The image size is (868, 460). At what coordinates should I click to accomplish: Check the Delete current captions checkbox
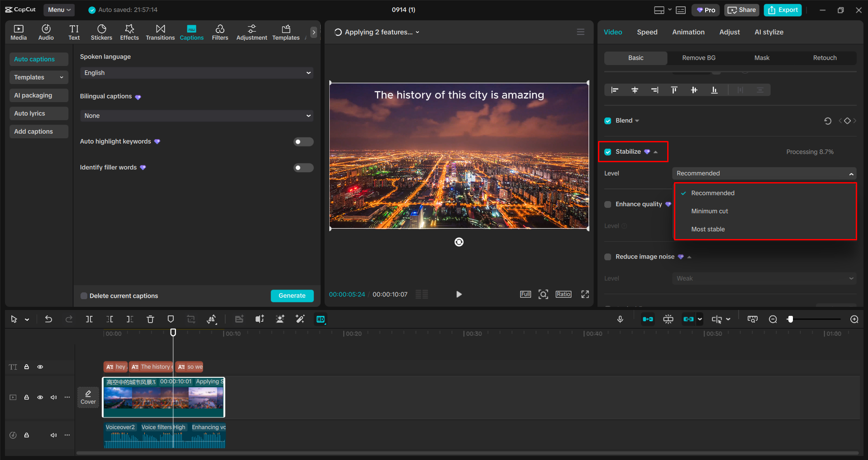(84, 296)
